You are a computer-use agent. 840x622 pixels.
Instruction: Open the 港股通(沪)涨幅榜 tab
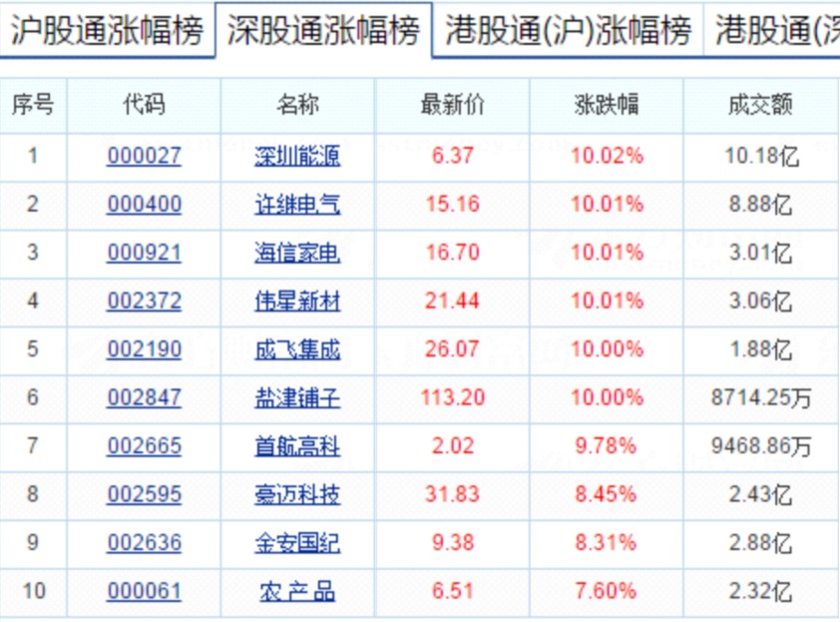(568, 30)
